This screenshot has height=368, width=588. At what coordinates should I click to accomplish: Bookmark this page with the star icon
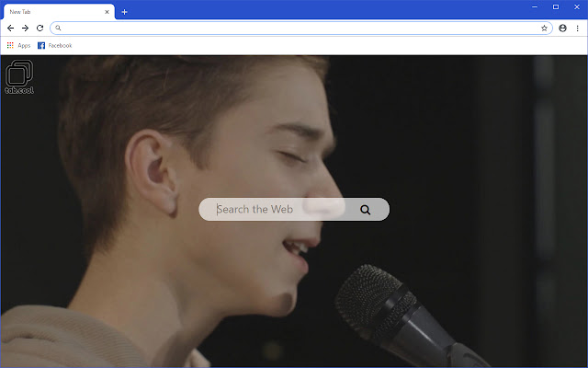coord(544,29)
